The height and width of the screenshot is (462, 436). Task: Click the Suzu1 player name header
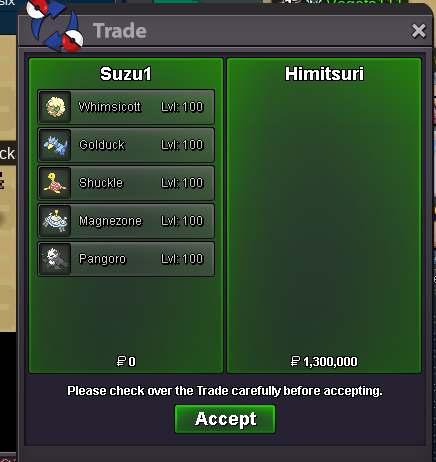pos(126,74)
